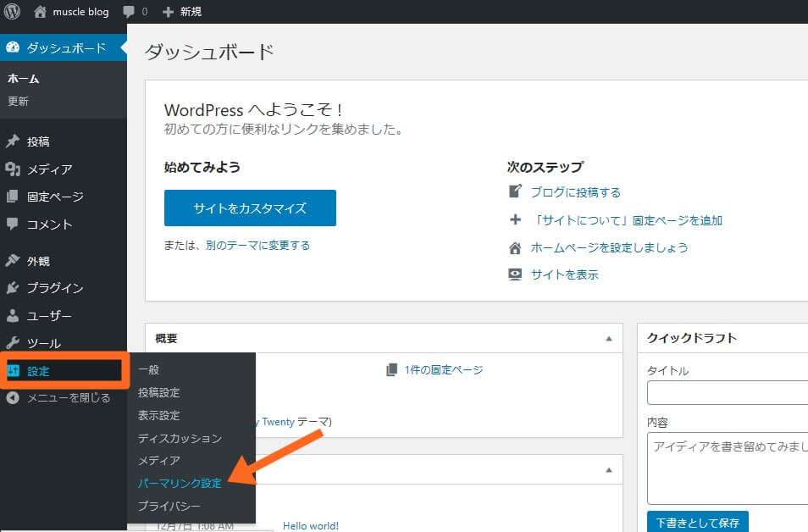Click the plus icon next to 新規
The width and height of the screenshot is (808, 532).
(168, 12)
